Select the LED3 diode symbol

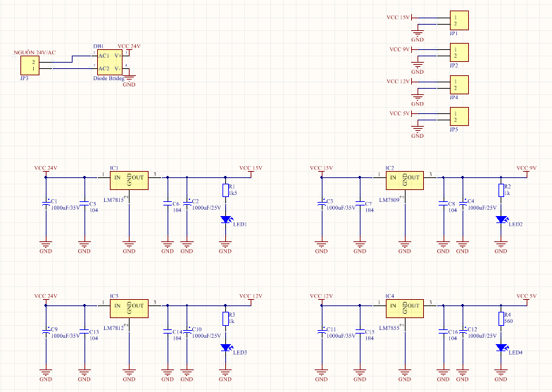(x=227, y=348)
